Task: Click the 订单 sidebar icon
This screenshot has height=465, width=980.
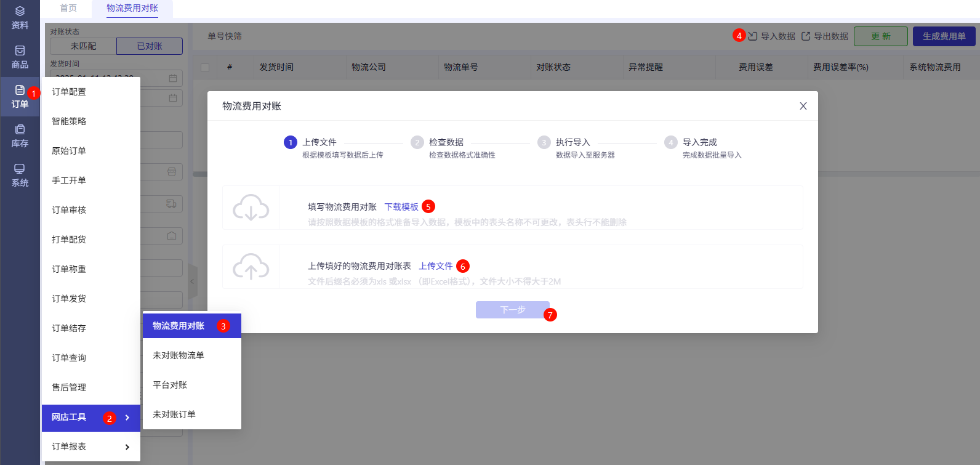Action: [x=20, y=91]
